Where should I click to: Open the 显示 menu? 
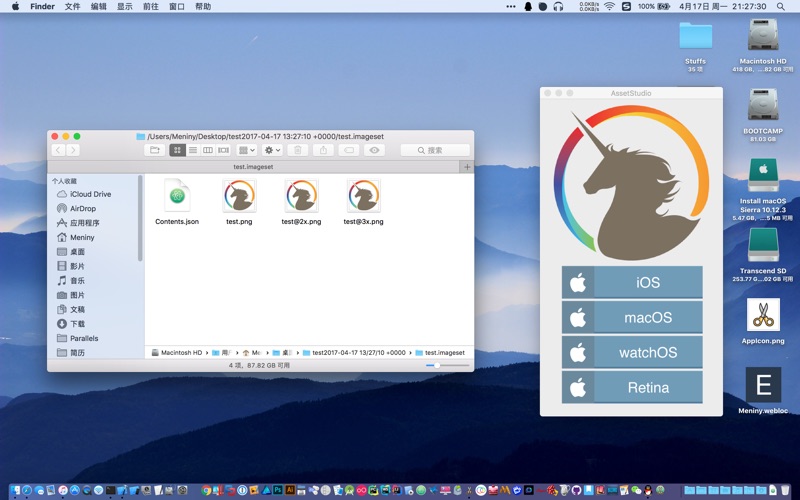click(x=124, y=6)
